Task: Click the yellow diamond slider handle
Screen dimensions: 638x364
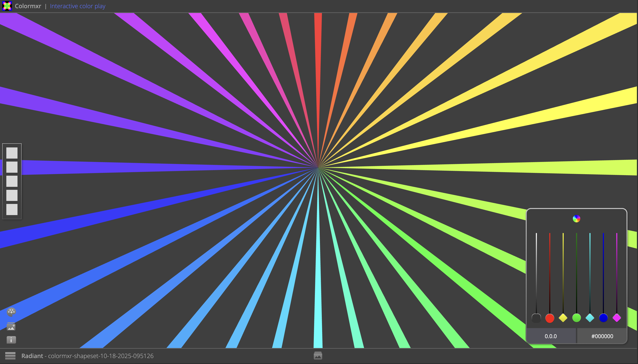Action: [x=563, y=318]
